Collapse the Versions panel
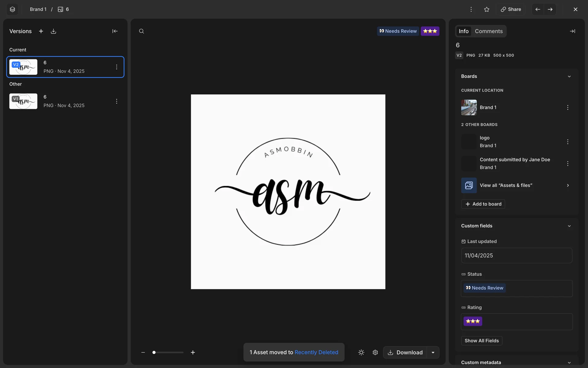This screenshot has width=588, height=368. (115, 31)
